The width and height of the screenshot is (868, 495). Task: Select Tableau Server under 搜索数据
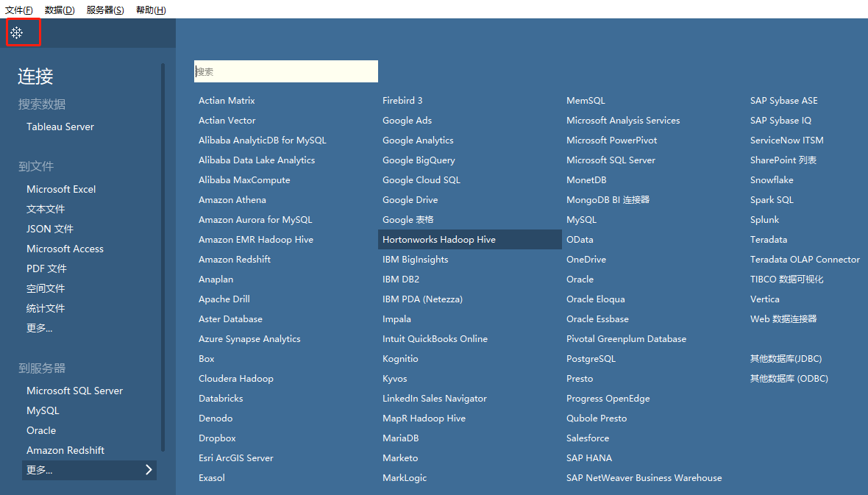pyautogui.click(x=60, y=127)
